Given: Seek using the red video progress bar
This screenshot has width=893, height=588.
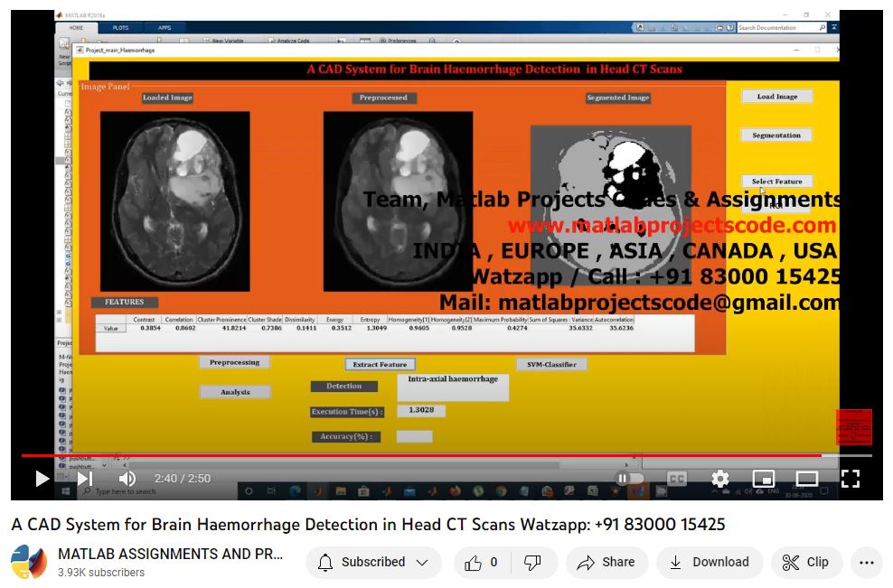Looking at the screenshot, I should tap(420, 455).
